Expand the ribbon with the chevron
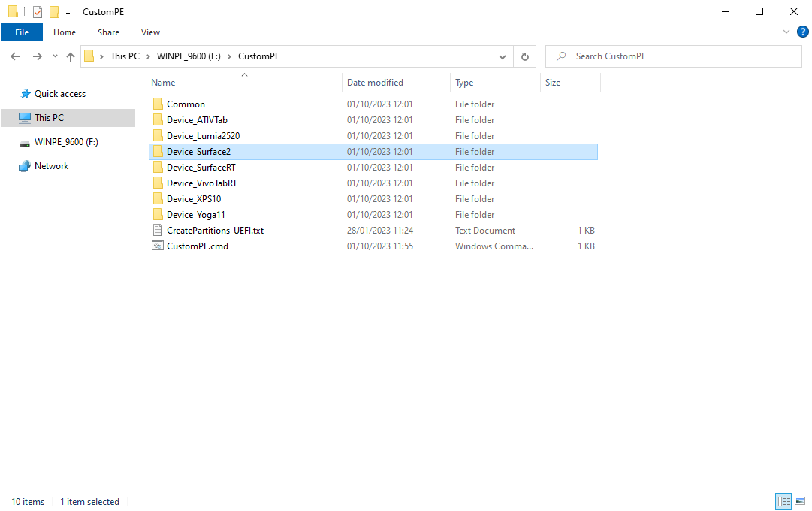 (x=786, y=32)
